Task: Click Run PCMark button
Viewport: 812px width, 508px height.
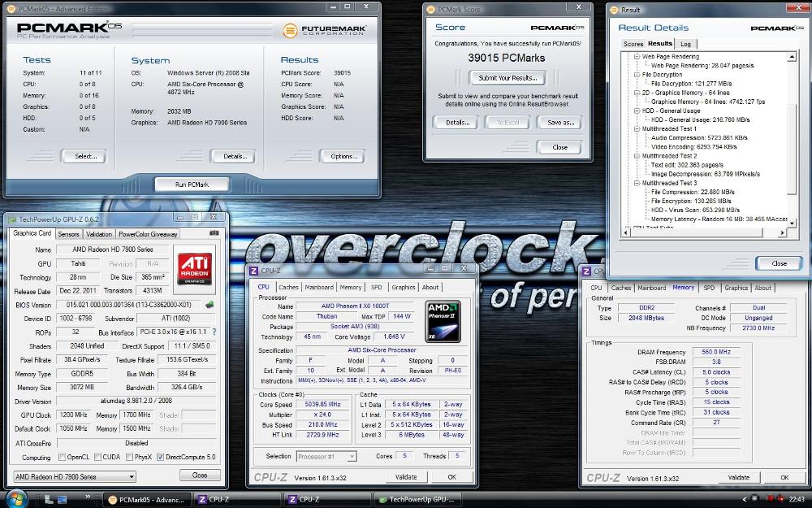Action: [x=192, y=184]
